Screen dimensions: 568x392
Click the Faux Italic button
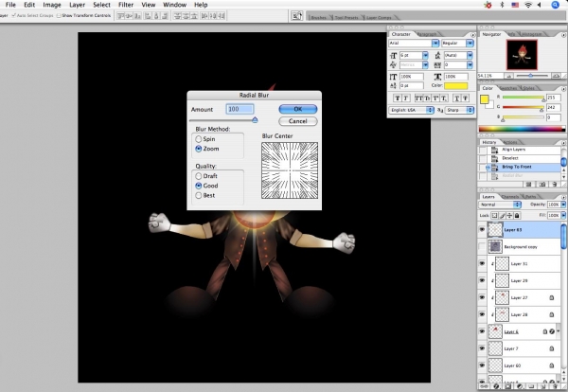[406, 98]
